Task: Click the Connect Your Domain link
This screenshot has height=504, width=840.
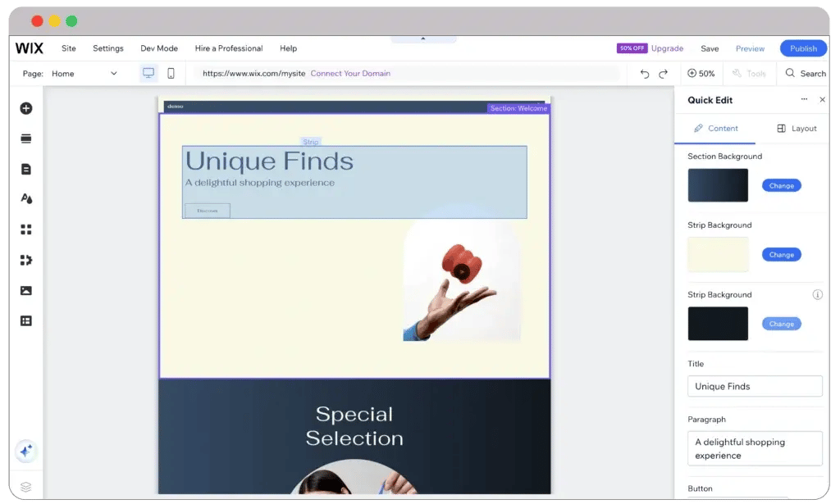Action: (350, 73)
